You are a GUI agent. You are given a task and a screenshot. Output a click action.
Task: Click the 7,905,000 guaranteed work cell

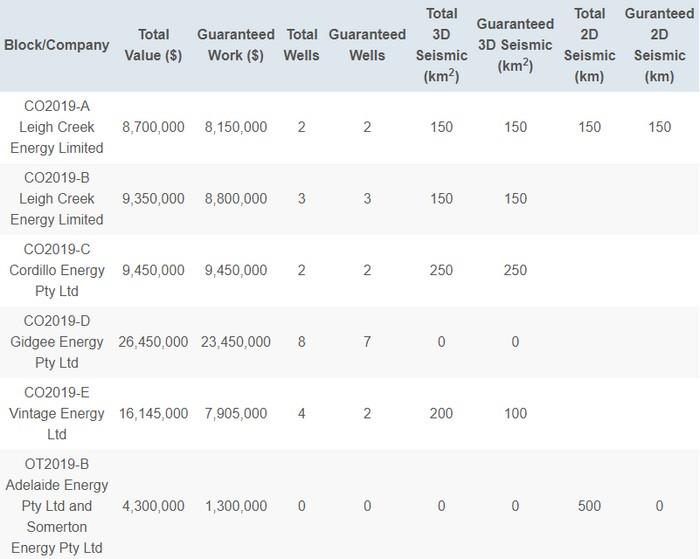pyautogui.click(x=236, y=414)
